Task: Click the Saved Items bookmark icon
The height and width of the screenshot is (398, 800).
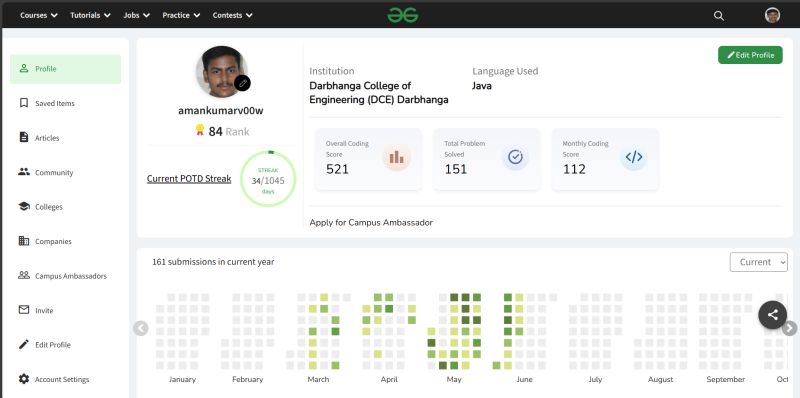Action: click(x=23, y=103)
